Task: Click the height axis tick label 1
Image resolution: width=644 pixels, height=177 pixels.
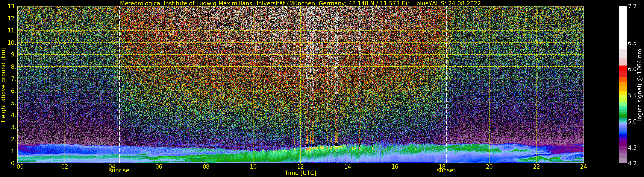Action: tap(14, 151)
